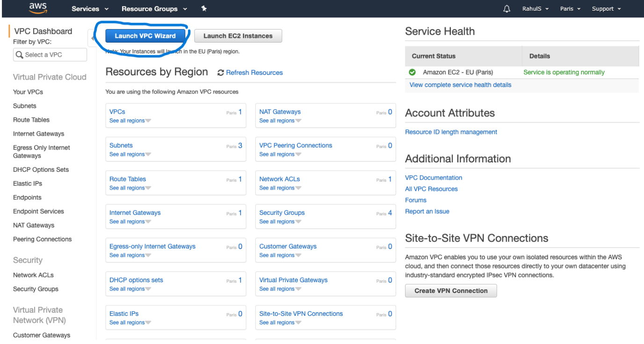This screenshot has width=644, height=344.
Task: Click the VPC Peering Connections resource link
Action: tap(296, 146)
